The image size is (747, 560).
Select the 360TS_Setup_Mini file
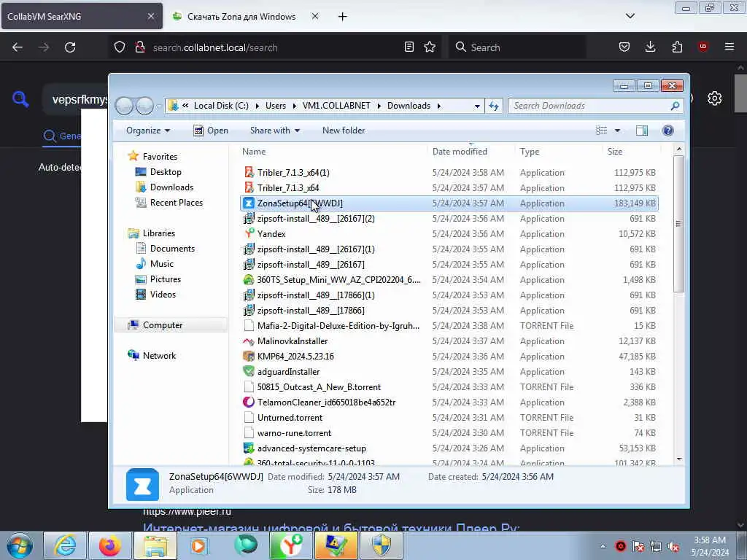(449, 279)
